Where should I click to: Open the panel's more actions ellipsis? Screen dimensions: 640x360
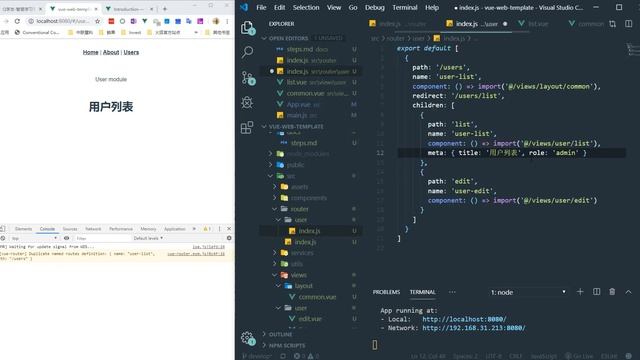point(452,292)
